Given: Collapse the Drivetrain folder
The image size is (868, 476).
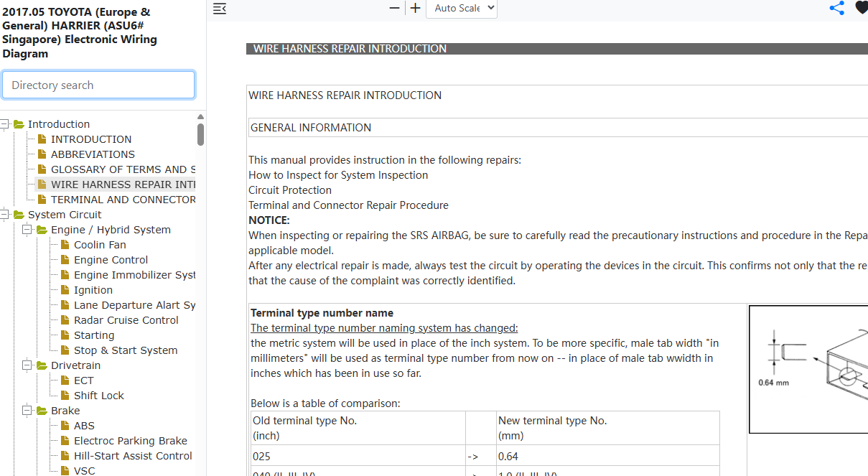Looking at the screenshot, I should point(27,365).
